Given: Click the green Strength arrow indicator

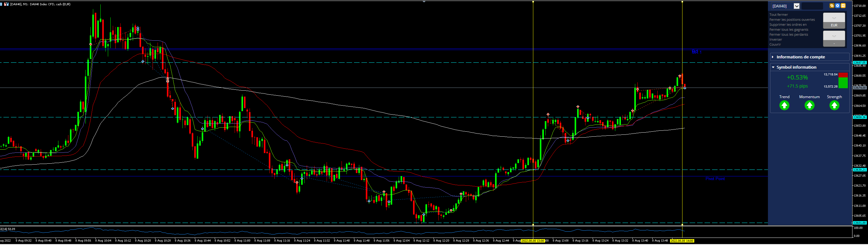Looking at the screenshot, I should pyautogui.click(x=834, y=106).
